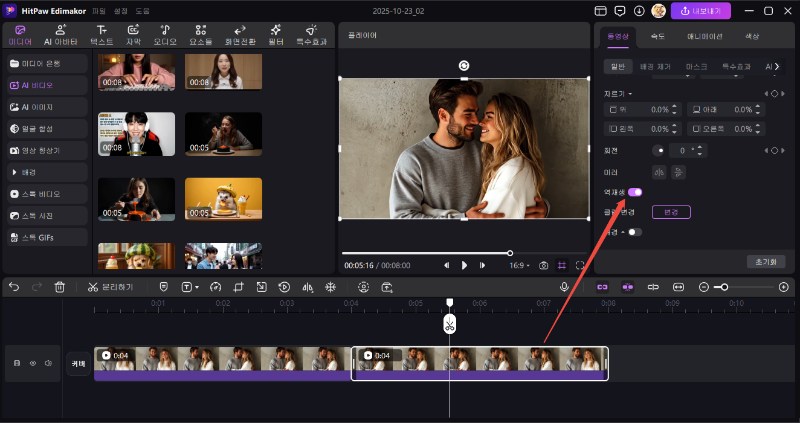Toggle timeline track visibility eye icon
Image resolution: width=800 pixels, height=423 pixels.
tap(32, 364)
